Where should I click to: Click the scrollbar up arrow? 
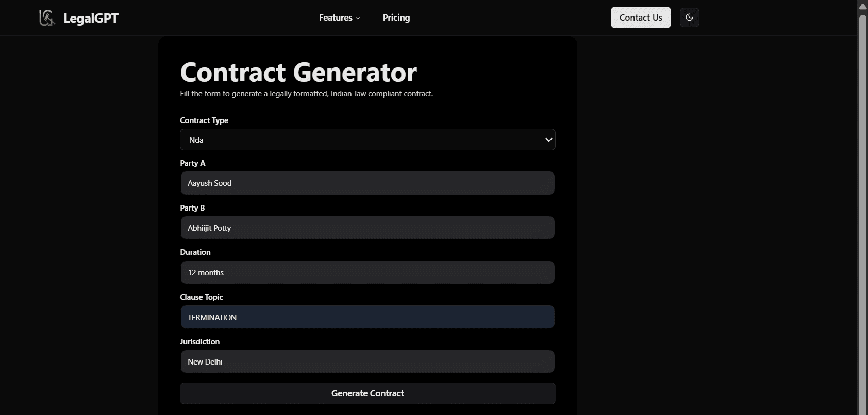(x=862, y=7)
